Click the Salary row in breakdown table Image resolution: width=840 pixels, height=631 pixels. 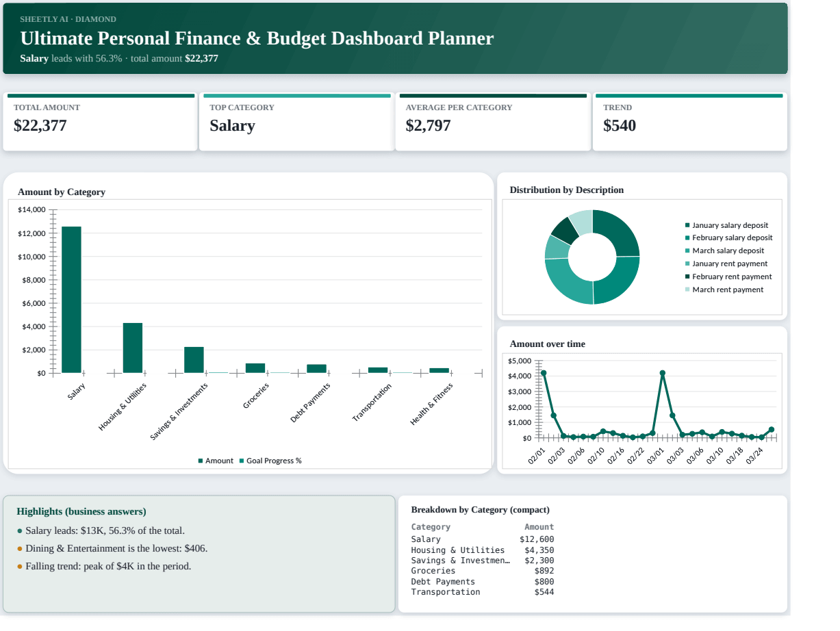click(x=483, y=539)
